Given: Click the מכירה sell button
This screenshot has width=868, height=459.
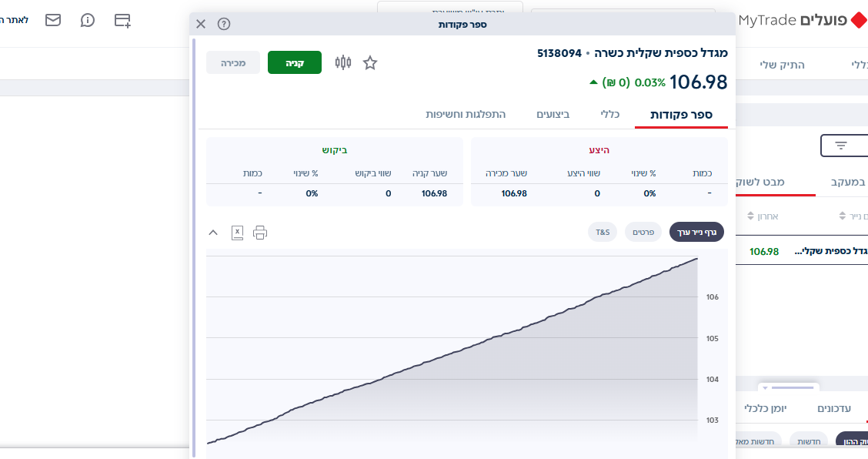Looking at the screenshot, I should pos(233,62).
